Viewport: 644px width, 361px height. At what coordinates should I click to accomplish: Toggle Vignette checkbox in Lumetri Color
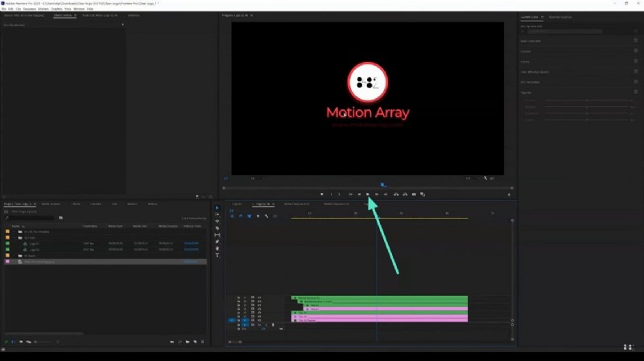pos(636,92)
